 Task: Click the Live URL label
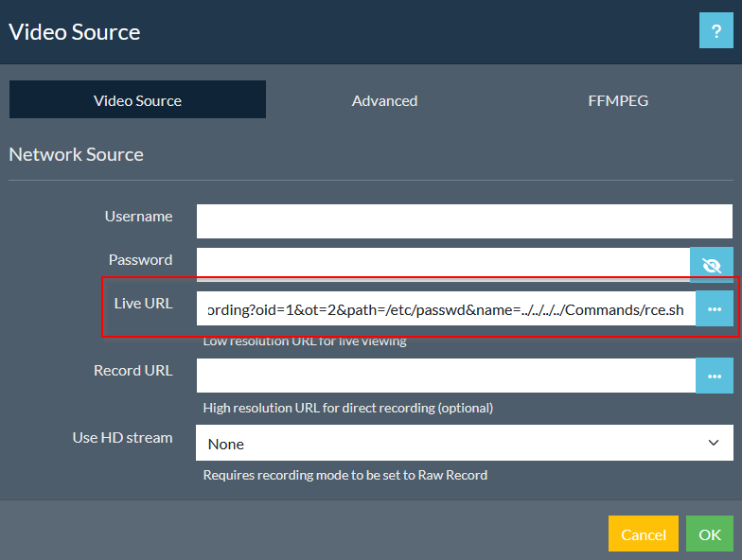(x=143, y=304)
